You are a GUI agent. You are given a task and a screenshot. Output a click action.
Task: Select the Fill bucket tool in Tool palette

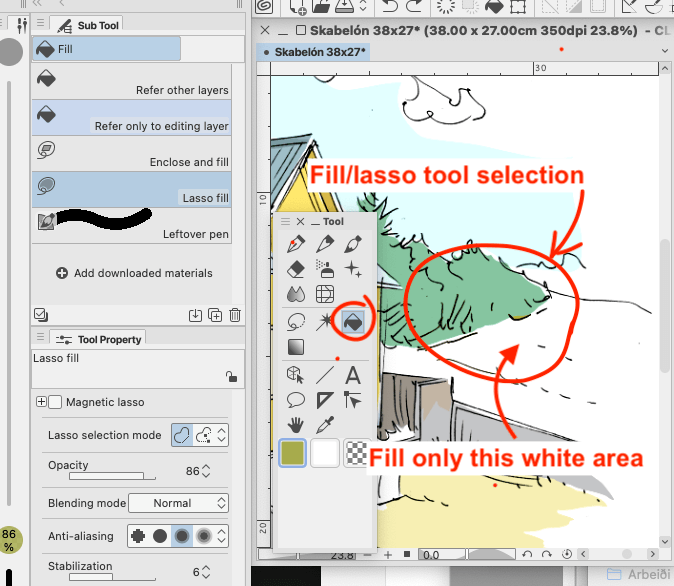pyautogui.click(x=353, y=322)
